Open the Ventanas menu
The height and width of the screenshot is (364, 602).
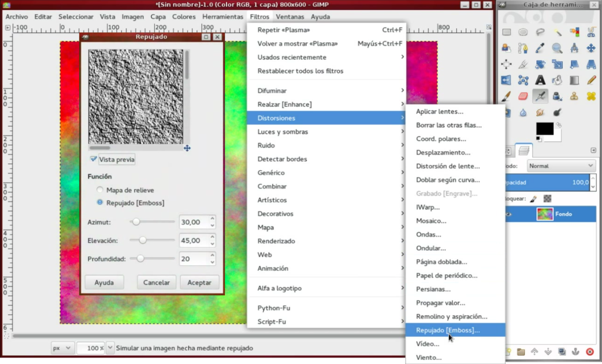tap(290, 16)
